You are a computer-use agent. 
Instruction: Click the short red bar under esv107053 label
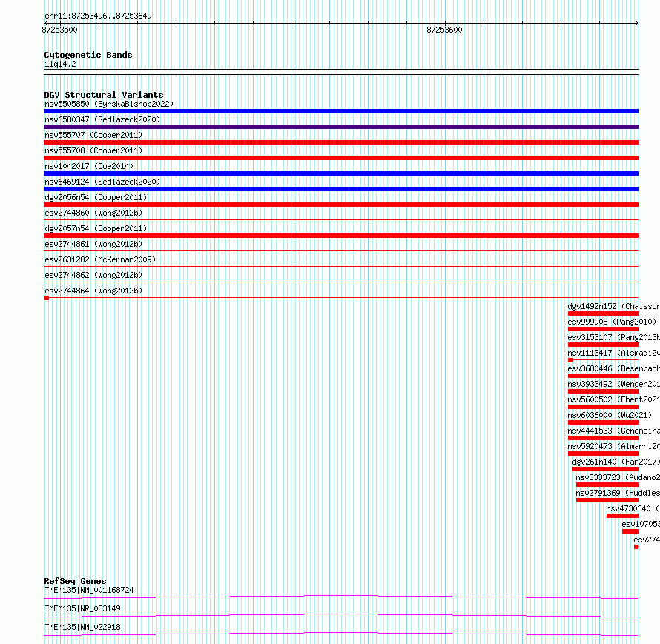coord(630,531)
